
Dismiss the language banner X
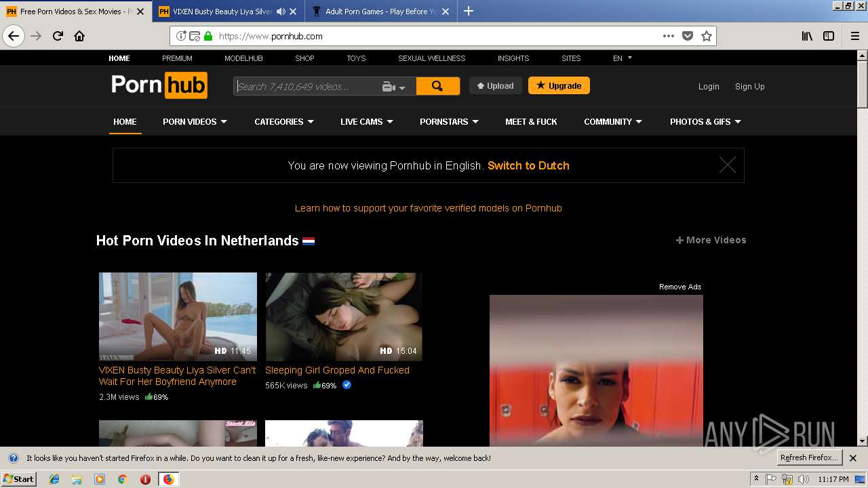click(x=727, y=165)
